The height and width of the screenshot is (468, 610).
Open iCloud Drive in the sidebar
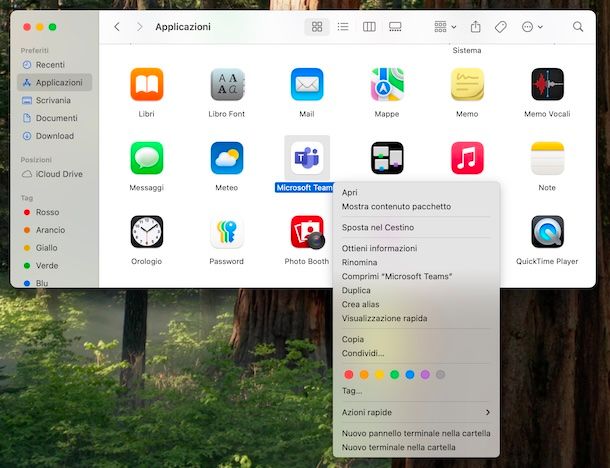coord(54,174)
